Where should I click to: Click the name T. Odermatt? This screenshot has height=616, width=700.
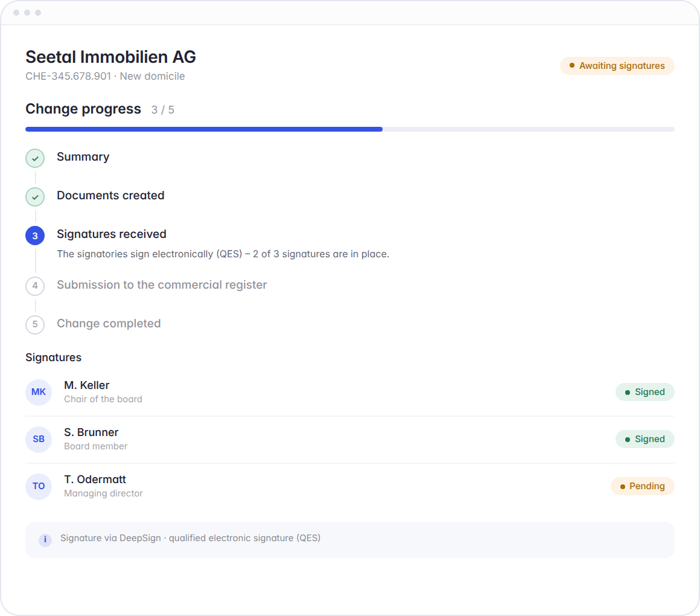tap(95, 480)
